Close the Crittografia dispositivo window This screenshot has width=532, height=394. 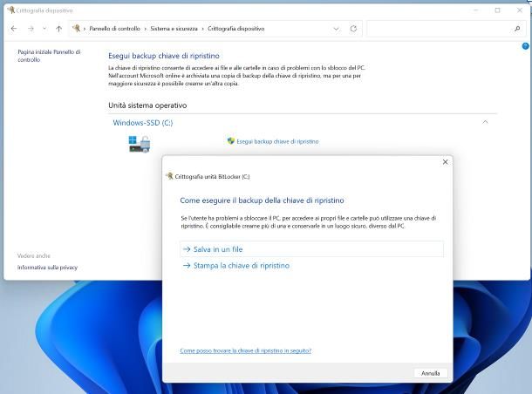[x=520, y=10]
